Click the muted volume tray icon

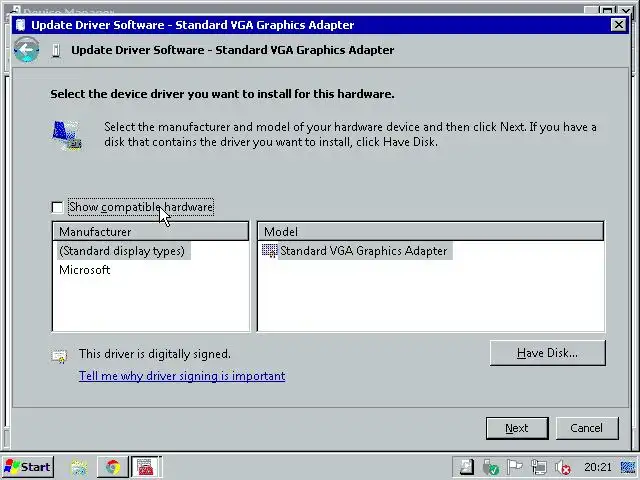coord(563,467)
